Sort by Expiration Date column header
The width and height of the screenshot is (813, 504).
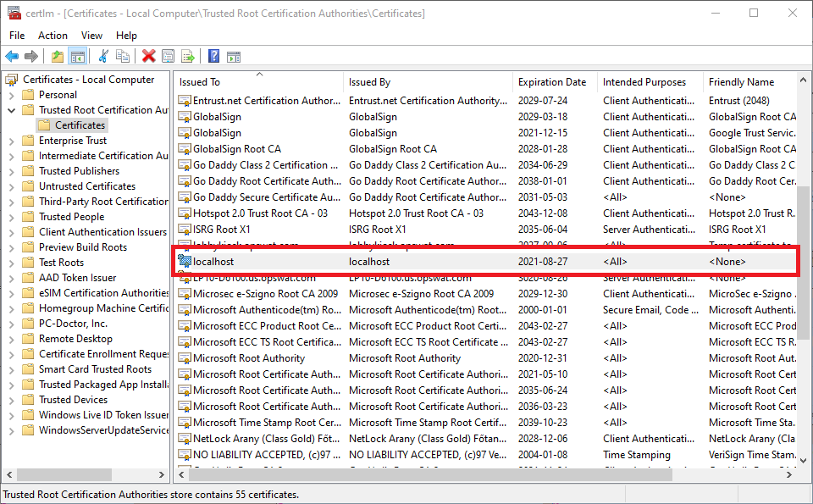click(556, 82)
